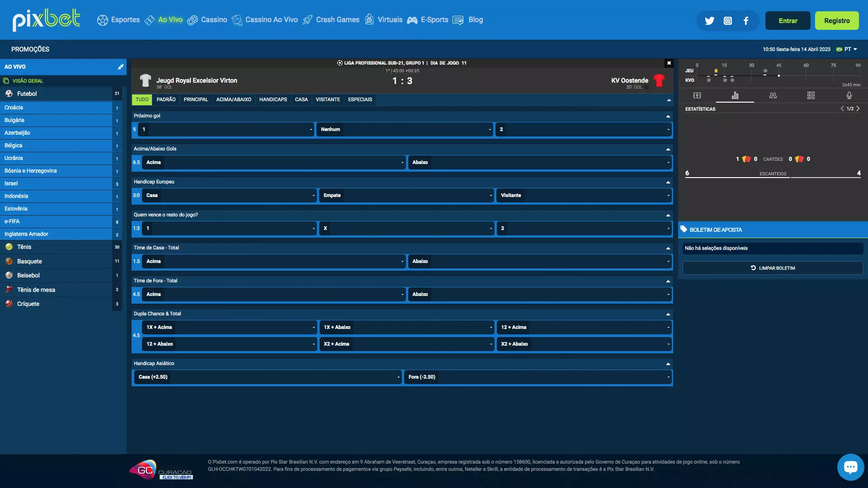This screenshot has height=488, width=868.
Task: Open the Facebook social link
Action: click(746, 21)
